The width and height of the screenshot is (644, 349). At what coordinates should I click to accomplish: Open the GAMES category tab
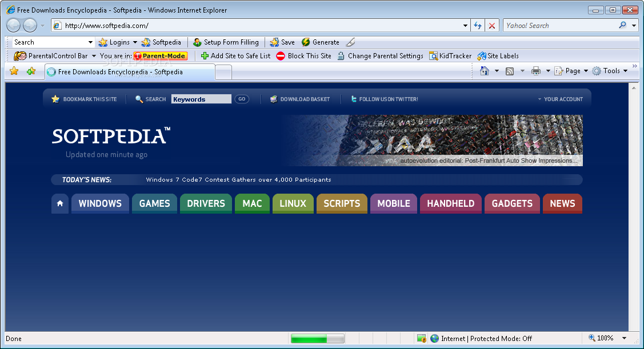click(x=154, y=203)
